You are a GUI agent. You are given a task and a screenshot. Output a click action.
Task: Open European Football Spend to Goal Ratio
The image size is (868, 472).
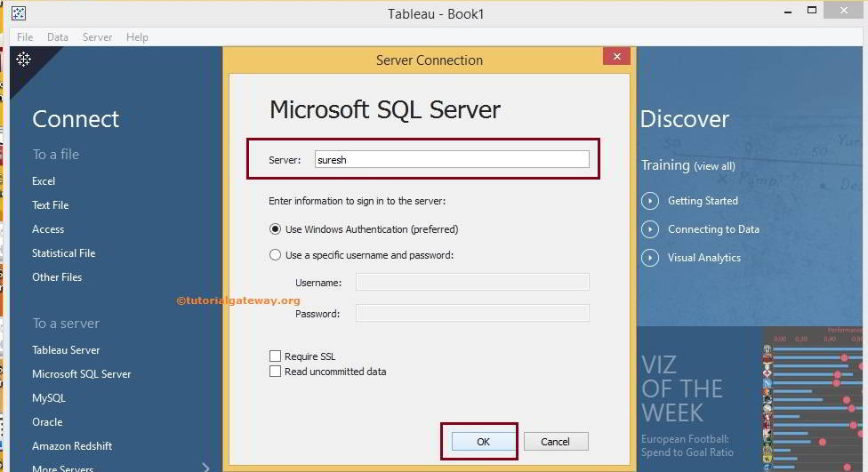[x=687, y=445]
